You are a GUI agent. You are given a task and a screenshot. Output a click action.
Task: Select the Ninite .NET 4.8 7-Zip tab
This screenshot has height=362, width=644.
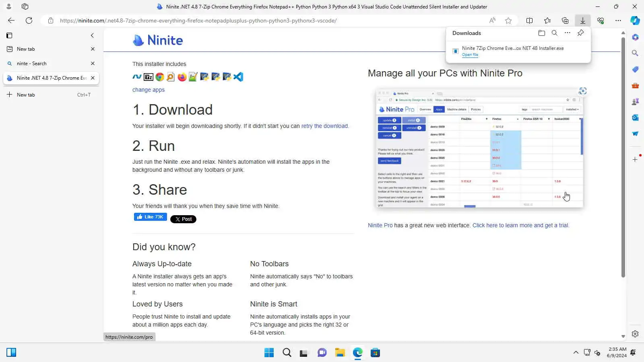point(51,78)
